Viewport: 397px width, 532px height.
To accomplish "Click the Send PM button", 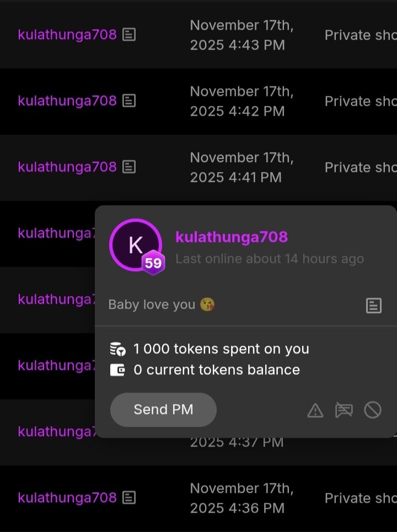I will click(163, 410).
